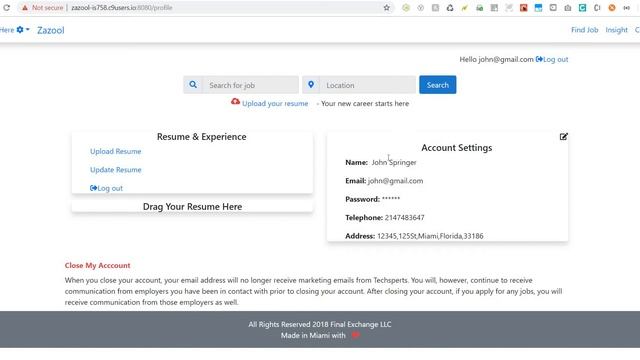Open the settings gear dropdown in navbar

click(x=22, y=30)
